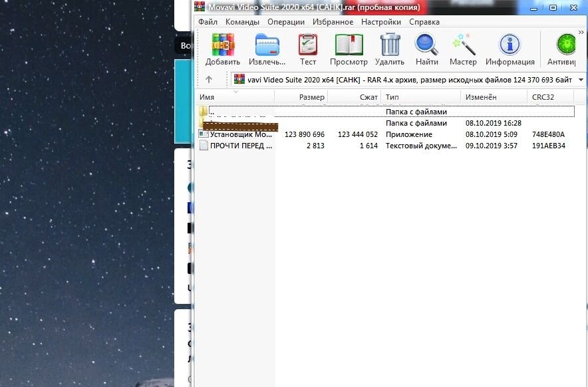588x387 pixels.
Task: Select the ПРОЧТИ ПЕРЕД ... text file
Action: click(x=241, y=146)
